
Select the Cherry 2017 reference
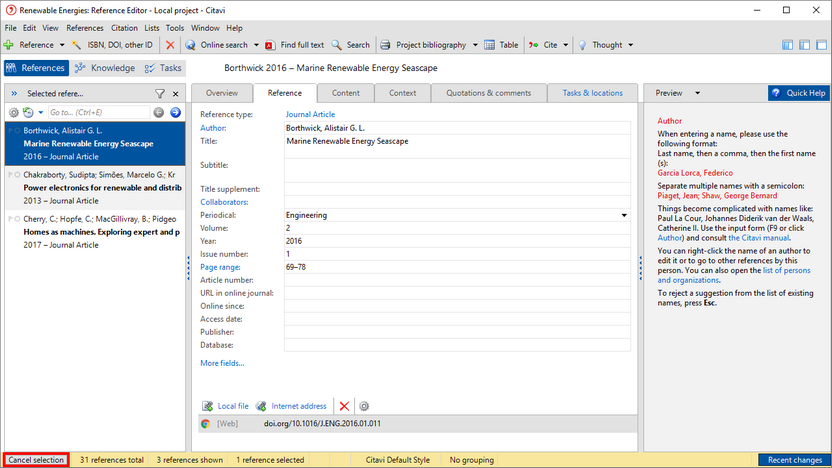pyautogui.click(x=96, y=232)
